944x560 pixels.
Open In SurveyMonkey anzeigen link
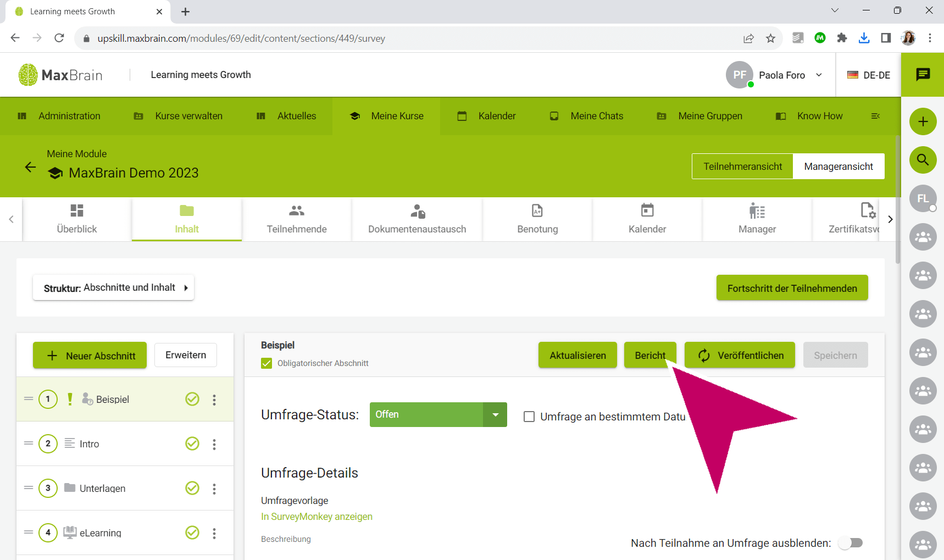316,517
